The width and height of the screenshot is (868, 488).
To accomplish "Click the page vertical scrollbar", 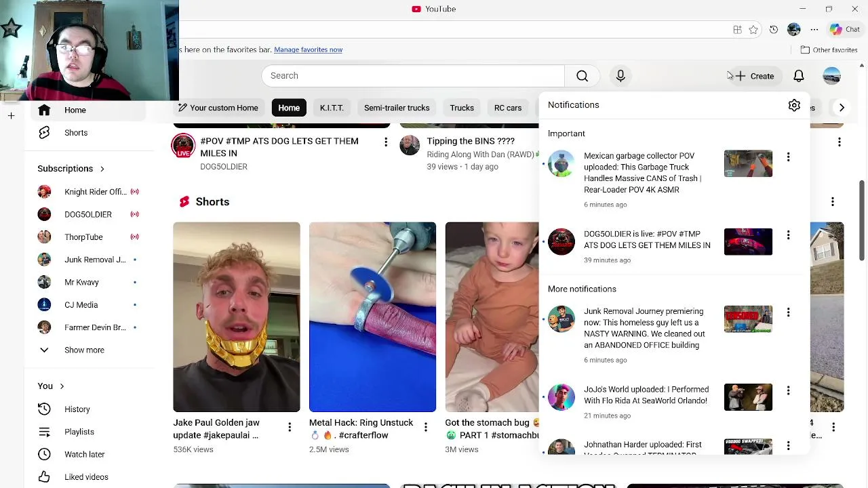I will click(862, 220).
